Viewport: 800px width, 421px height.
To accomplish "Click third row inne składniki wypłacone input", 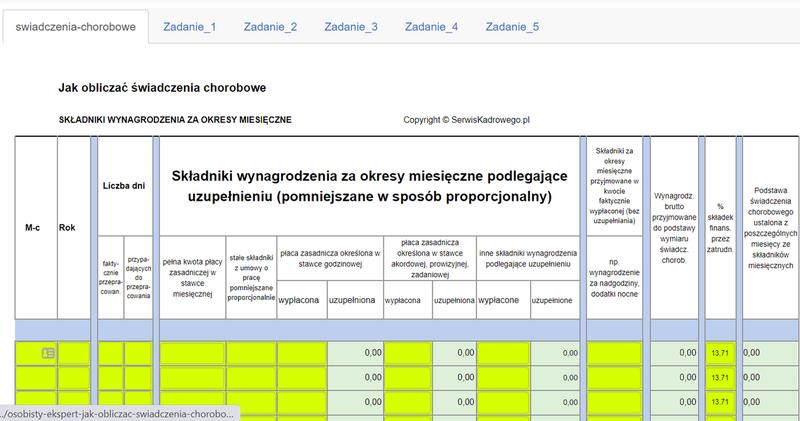I will [x=503, y=402].
